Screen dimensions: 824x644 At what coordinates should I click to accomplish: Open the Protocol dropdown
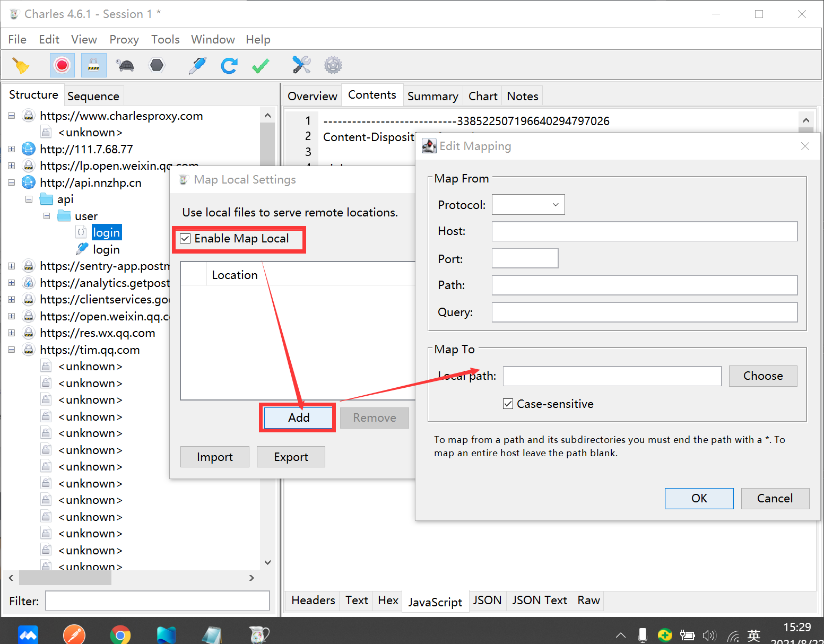point(528,205)
